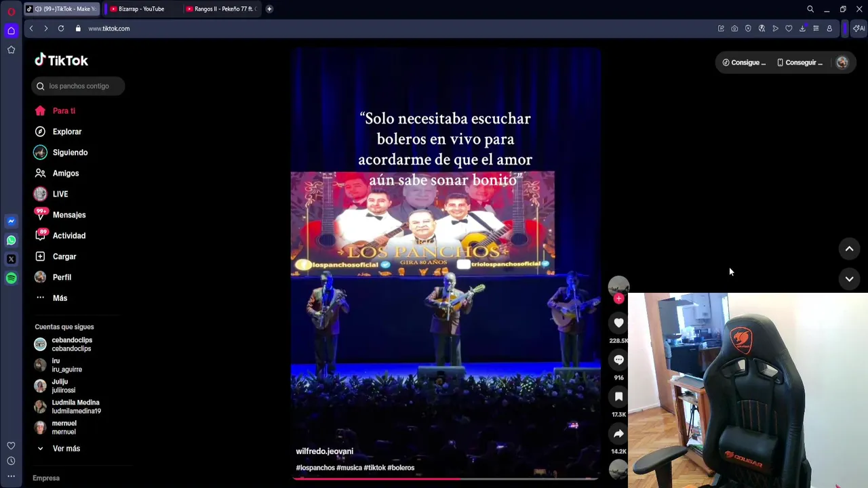Reload the TikTok page

pyautogui.click(x=61, y=28)
